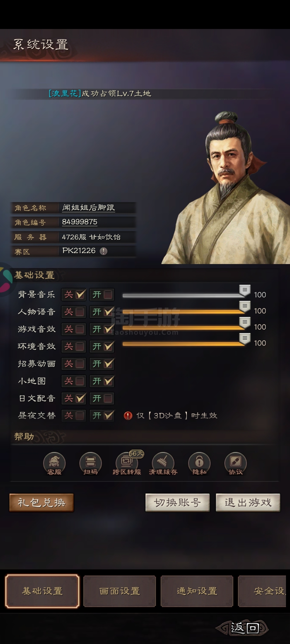Tap the red warning icon beside 3D沙盘 note
Viewport: 290px width, 644px height.
click(x=128, y=416)
